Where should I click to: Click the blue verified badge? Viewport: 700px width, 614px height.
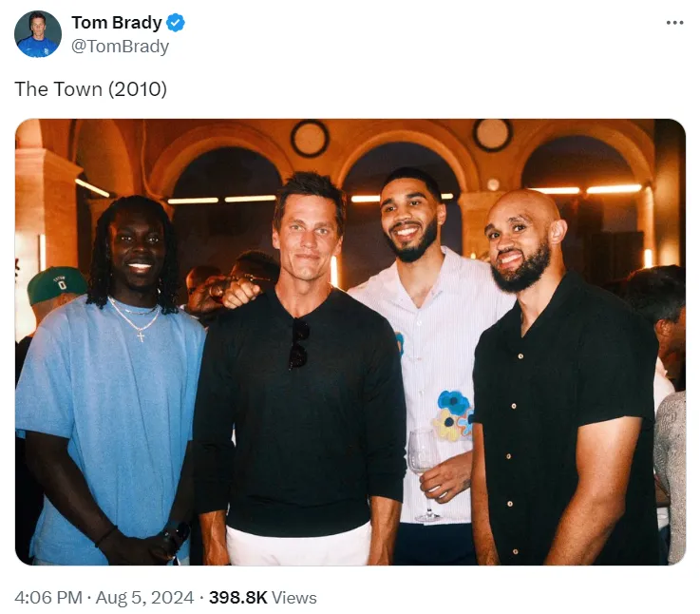point(176,23)
